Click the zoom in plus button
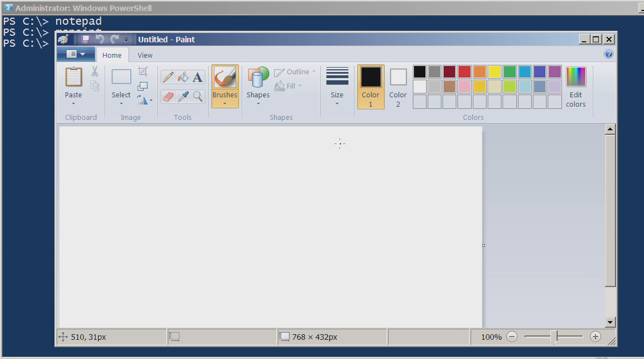 click(x=596, y=337)
